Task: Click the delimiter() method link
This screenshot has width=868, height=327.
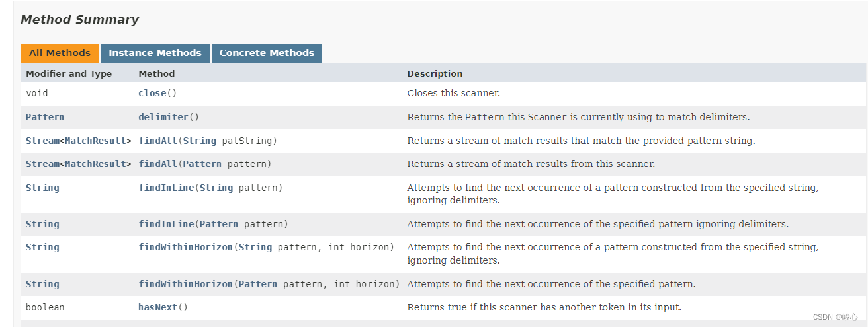Action: [163, 117]
